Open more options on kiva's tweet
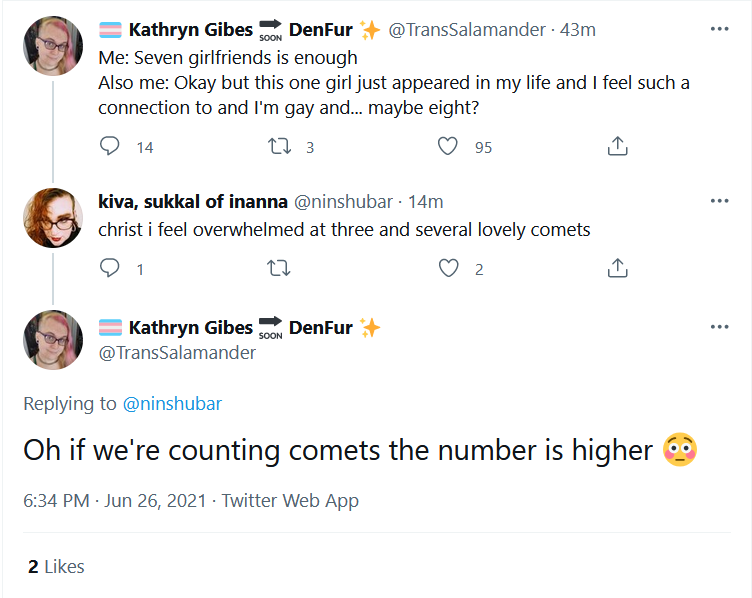This screenshot has height=598, width=752. pyautogui.click(x=719, y=201)
